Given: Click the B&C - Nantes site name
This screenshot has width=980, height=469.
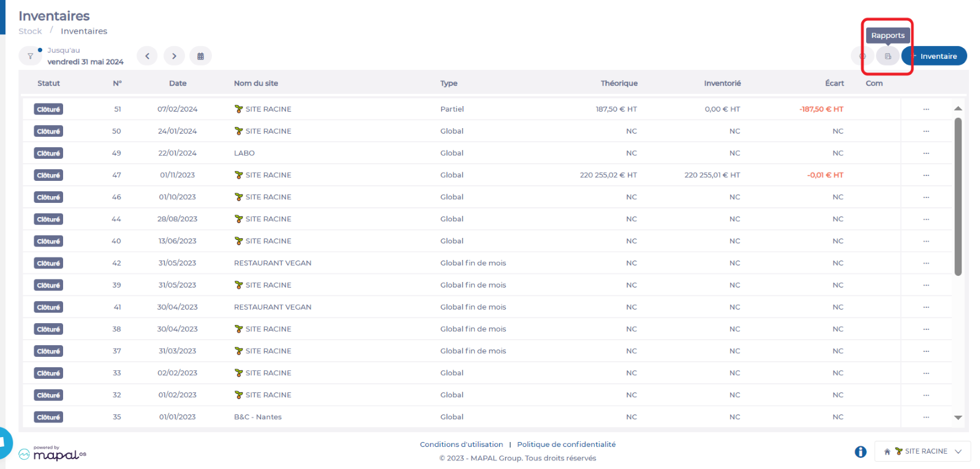Looking at the screenshot, I should click(258, 417).
